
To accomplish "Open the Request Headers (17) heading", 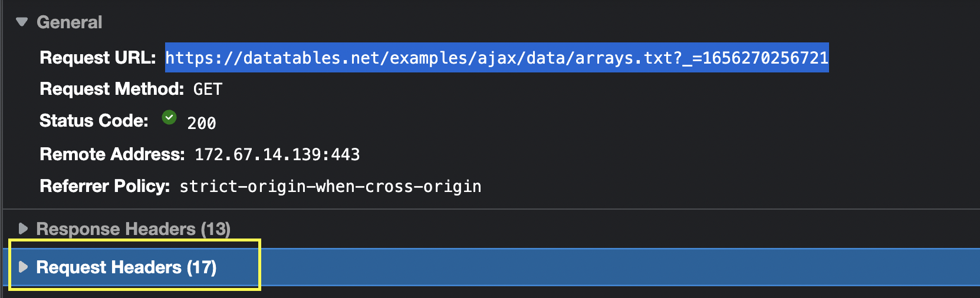I will tap(126, 267).
